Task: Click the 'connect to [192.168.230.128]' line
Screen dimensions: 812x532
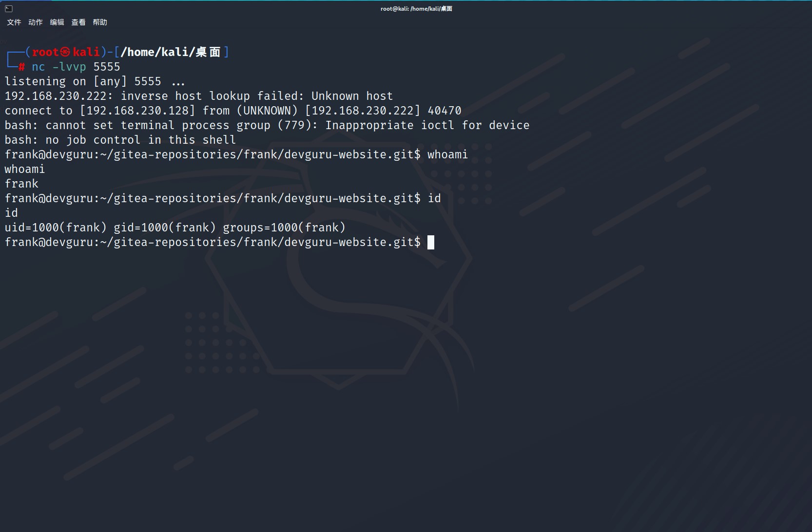Action: point(233,111)
